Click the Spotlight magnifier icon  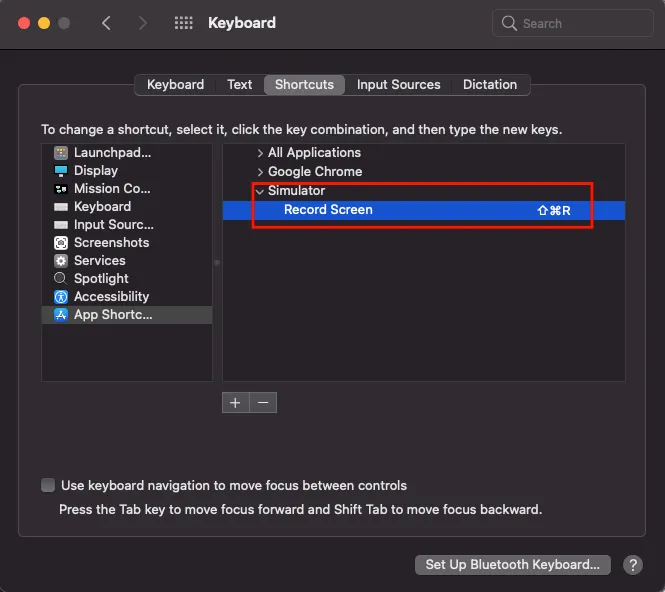pos(61,279)
